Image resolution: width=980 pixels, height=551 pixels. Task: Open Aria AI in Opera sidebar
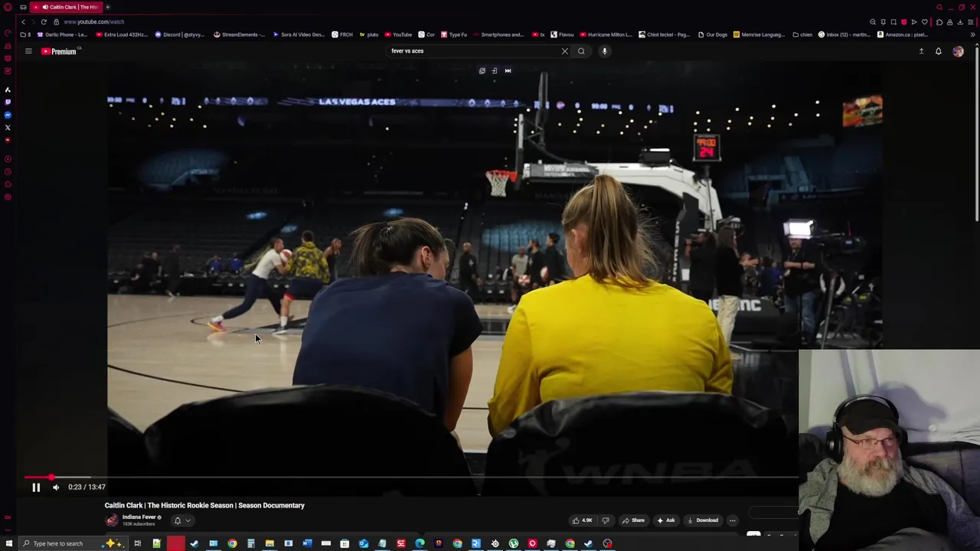click(x=8, y=90)
